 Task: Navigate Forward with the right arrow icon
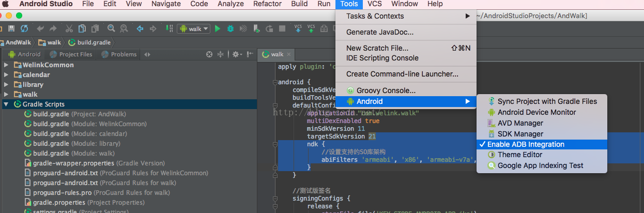pyautogui.click(x=153, y=29)
